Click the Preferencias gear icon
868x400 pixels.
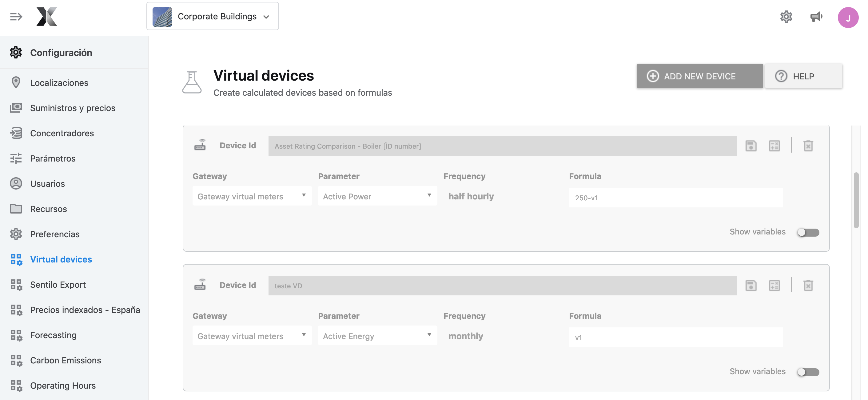pos(16,234)
